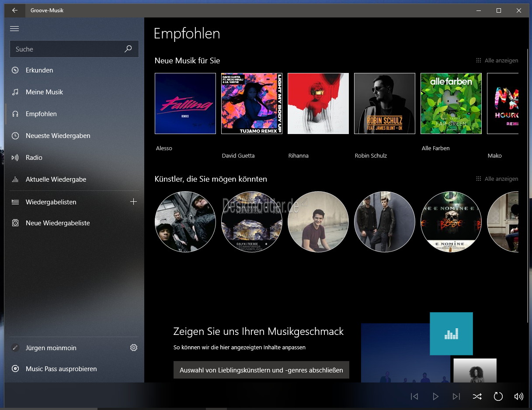Click the Radio broadcast icon
The image size is (532, 410).
[x=15, y=158]
